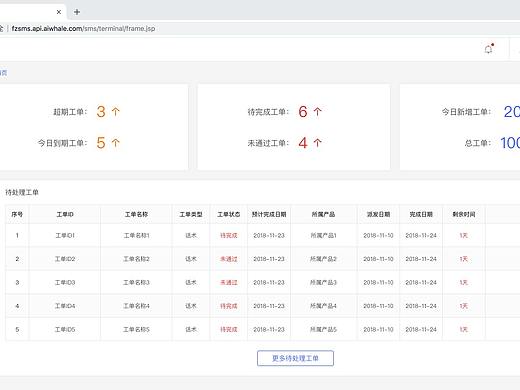
Task: Click the 工单名称 column header
Action: (136, 214)
